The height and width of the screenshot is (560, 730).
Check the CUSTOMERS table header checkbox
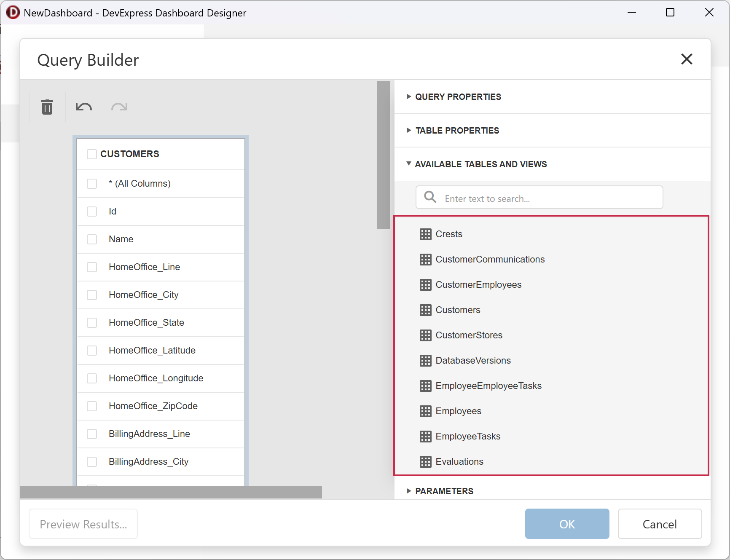92,154
